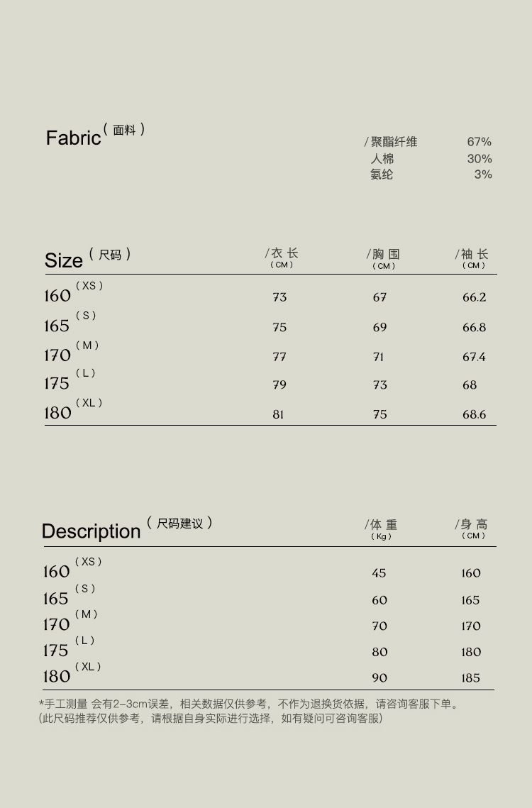This screenshot has height=808, width=532.
Task: Click the 67% fabric percentage
Action: pyautogui.click(x=479, y=142)
